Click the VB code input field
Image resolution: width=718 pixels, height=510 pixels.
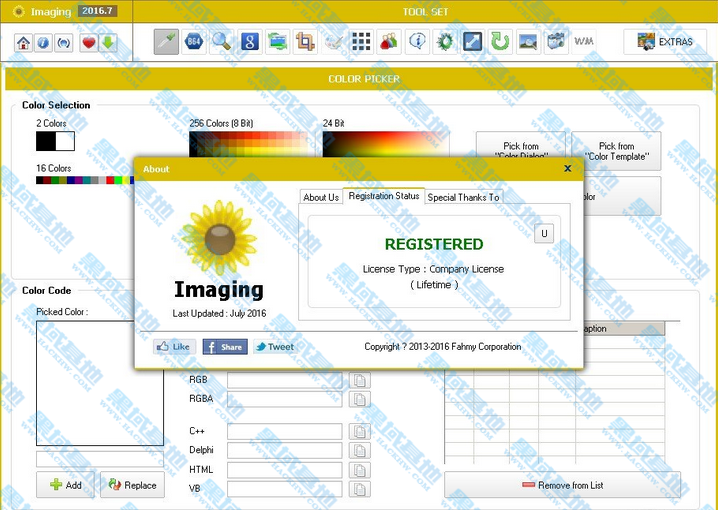(x=285, y=489)
